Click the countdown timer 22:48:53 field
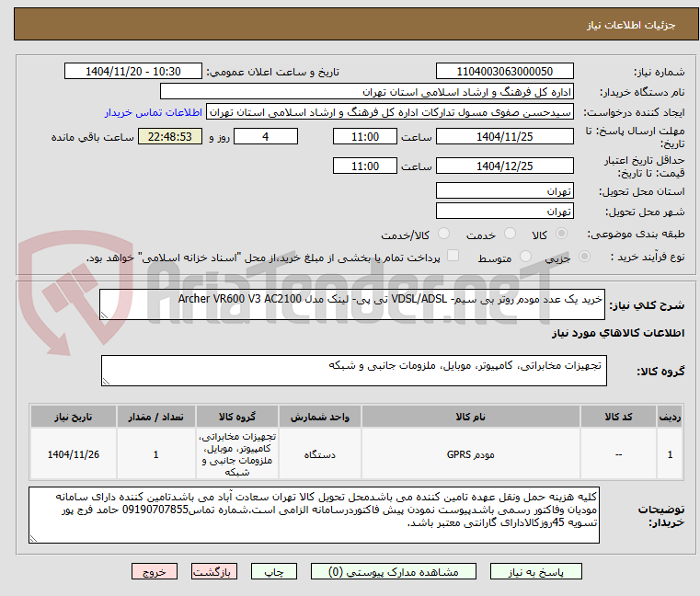Viewport: 700px width, 596px height. tap(169, 137)
